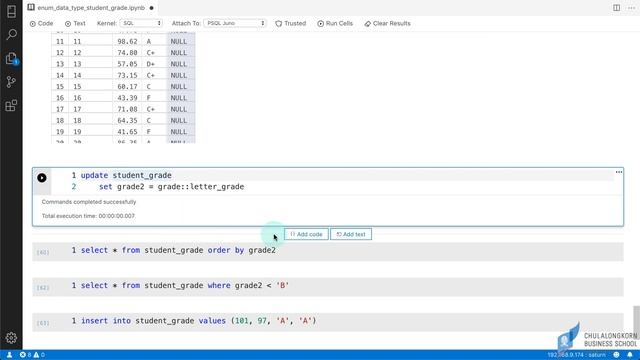Run the update student_grade cell

42,178
